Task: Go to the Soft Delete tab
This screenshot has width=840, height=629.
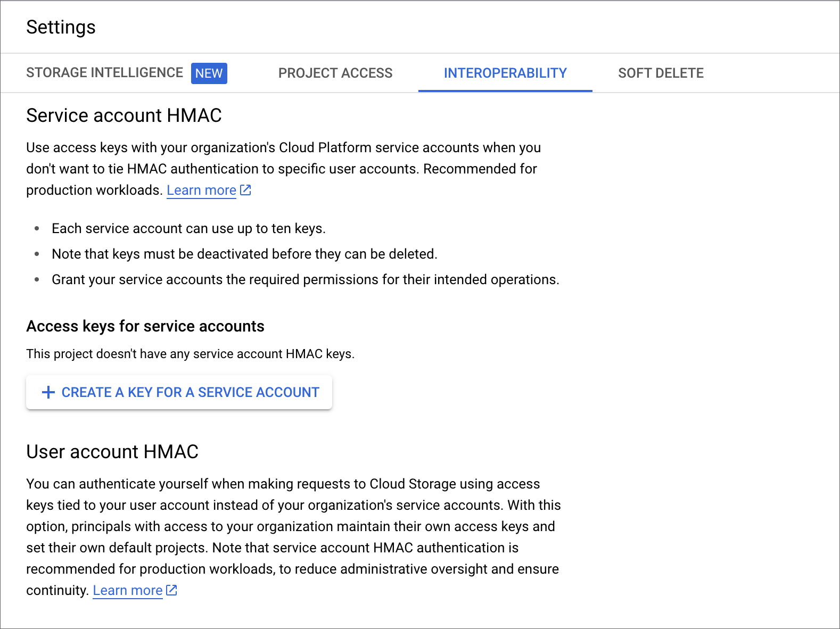Action: (661, 73)
